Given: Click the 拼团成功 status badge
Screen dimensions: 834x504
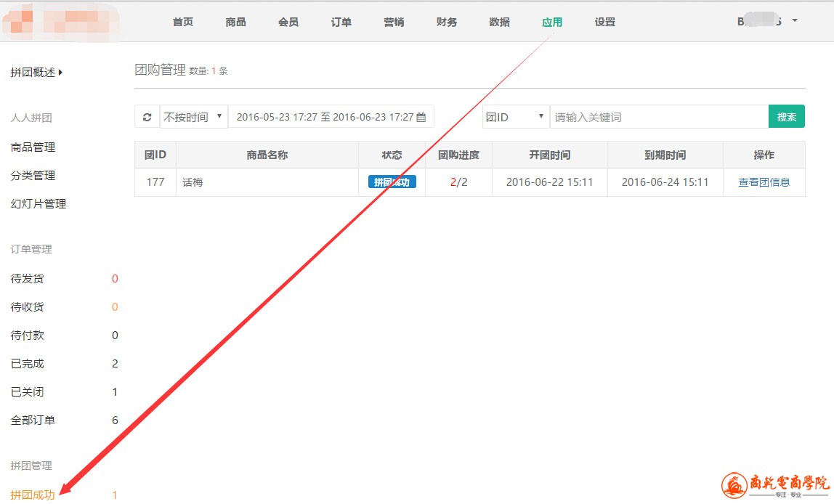Looking at the screenshot, I should pos(392,182).
